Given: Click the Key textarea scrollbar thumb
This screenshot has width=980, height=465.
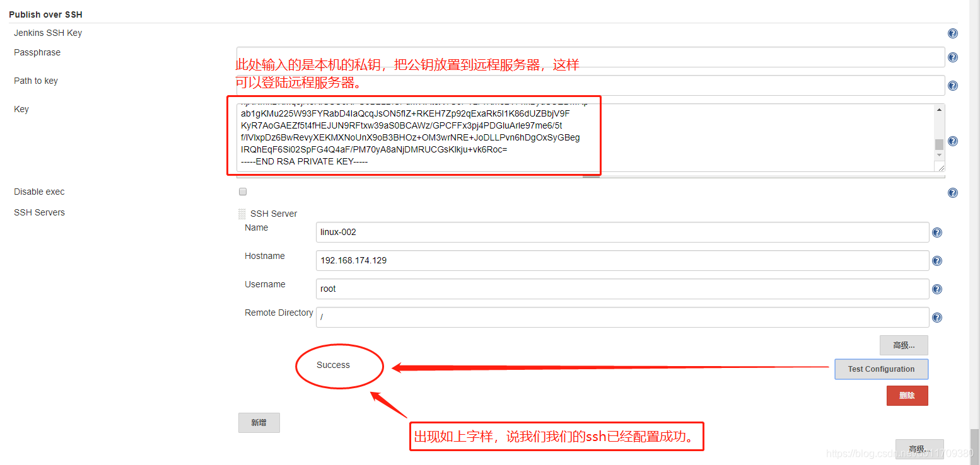Looking at the screenshot, I should (x=939, y=144).
